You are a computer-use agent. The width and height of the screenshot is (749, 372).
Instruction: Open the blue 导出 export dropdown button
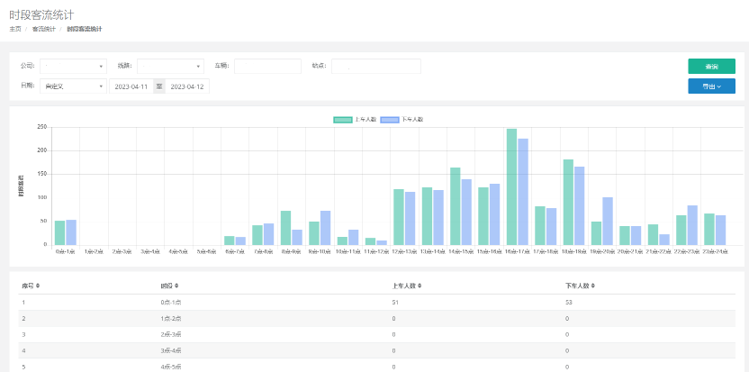[712, 86]
